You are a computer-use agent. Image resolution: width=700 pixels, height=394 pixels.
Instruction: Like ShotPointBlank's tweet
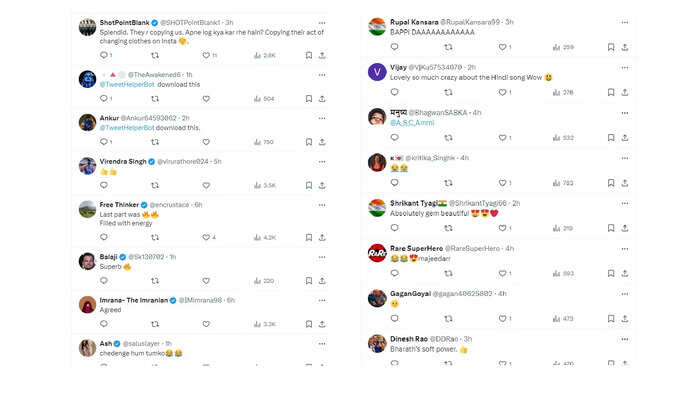[x=206, y=55]
